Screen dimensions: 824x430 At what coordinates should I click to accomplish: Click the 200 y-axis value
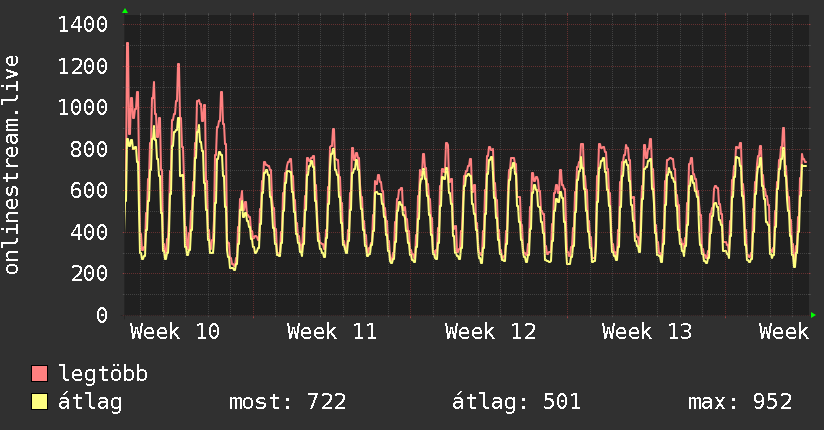(x=89, y=273)
